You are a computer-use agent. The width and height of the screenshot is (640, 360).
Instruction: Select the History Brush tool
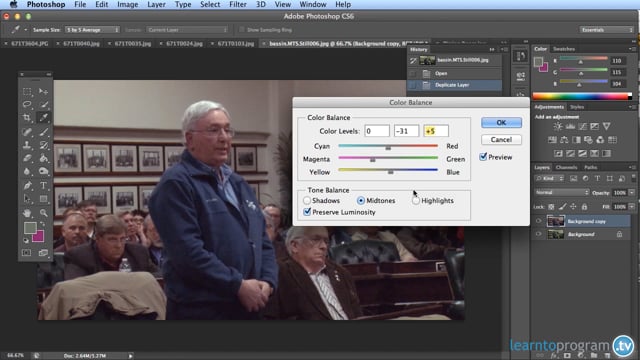pos(43,145)
